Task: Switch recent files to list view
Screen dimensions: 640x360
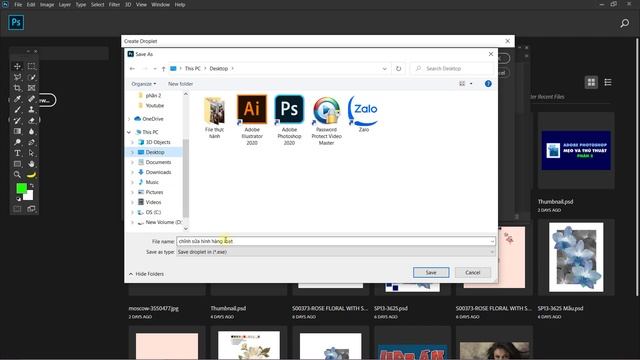Action: [608, 82]
